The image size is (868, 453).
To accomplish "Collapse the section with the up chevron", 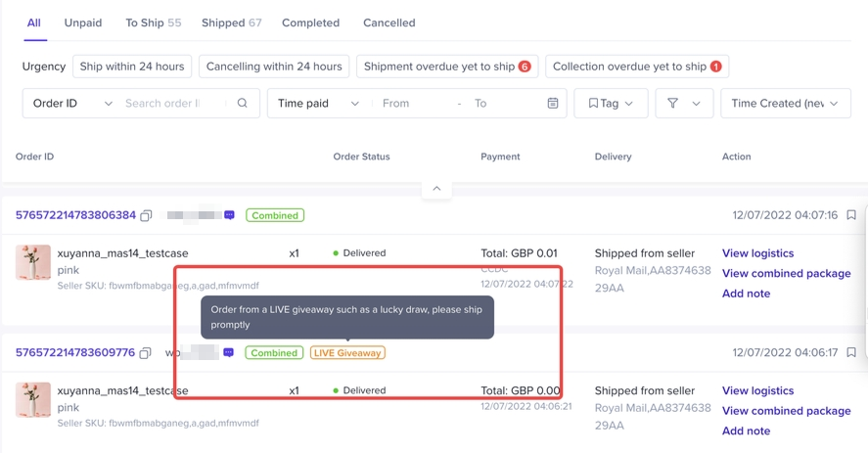I will click(x=436, y=189).
